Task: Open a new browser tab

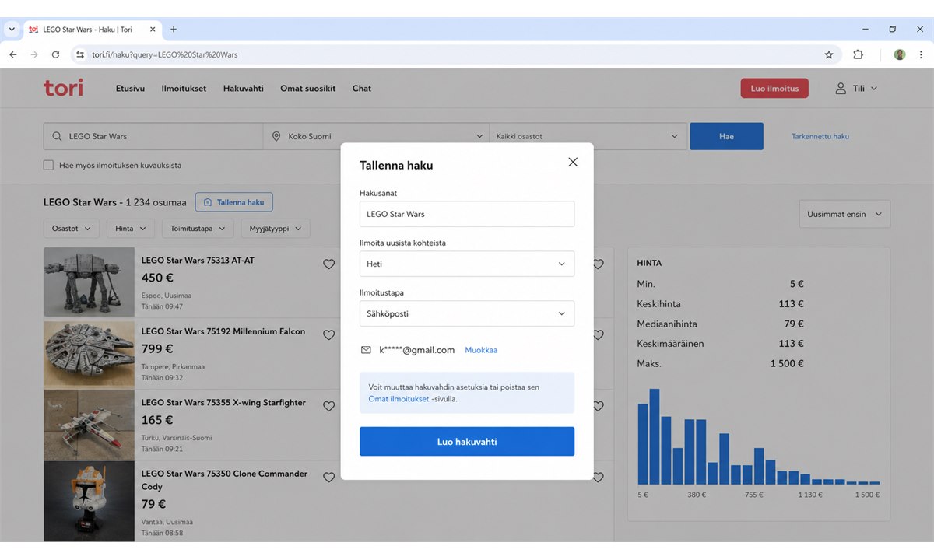Action: pos(174,30)
